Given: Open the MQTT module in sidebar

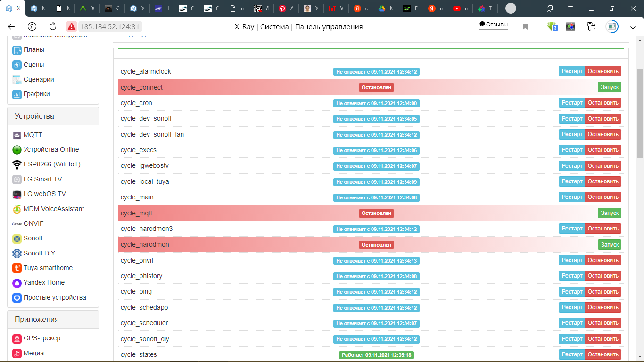Looking at the screenshot, I should [x=33, y=135].
